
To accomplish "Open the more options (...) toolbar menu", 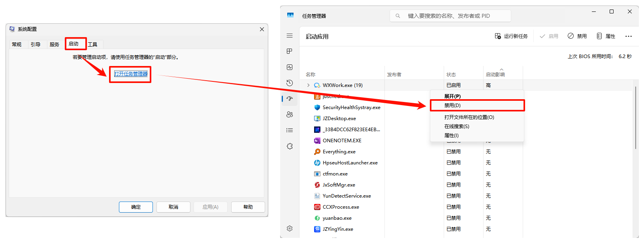I will pos(629,36).
